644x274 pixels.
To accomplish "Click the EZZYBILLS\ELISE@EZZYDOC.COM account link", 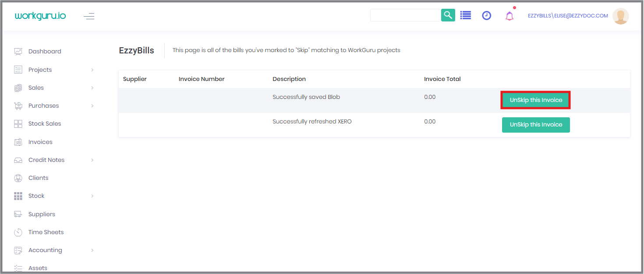I will [x=568, y=16].
